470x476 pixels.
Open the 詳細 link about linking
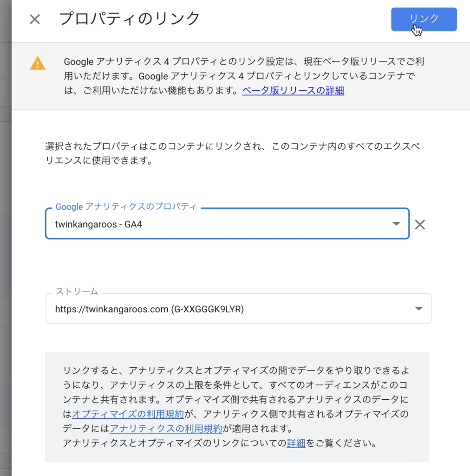point(296,443)
